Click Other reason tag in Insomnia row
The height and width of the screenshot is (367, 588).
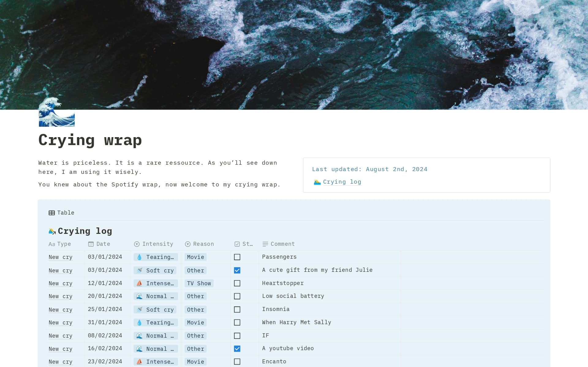(x=195, y=310)
